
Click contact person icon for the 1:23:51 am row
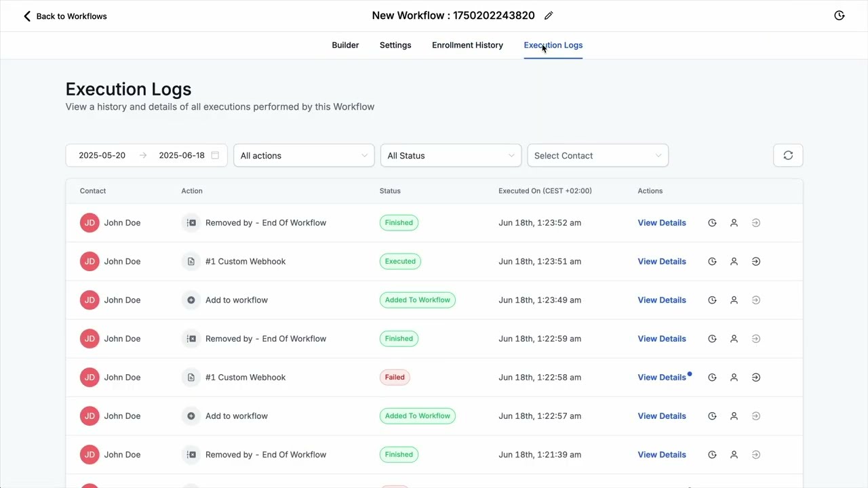point(734,262)
